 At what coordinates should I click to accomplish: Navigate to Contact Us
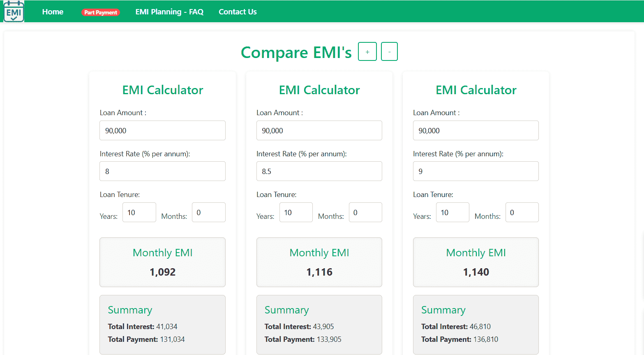pos(238,12)
